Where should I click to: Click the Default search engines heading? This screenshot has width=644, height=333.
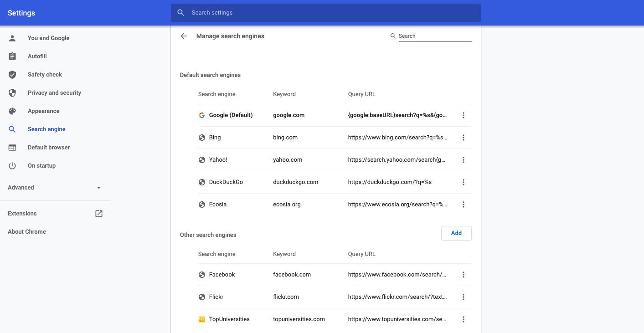(x=210, y=75)
